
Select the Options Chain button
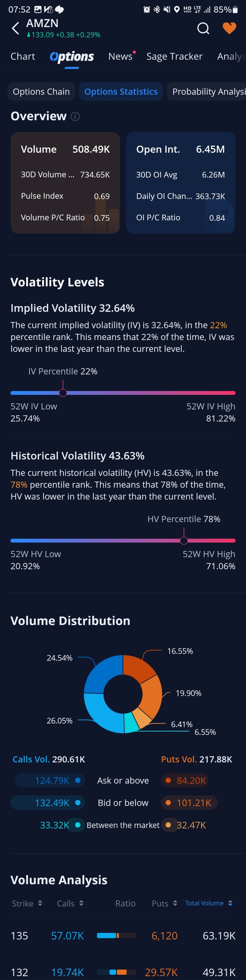(x=41, y=92)
